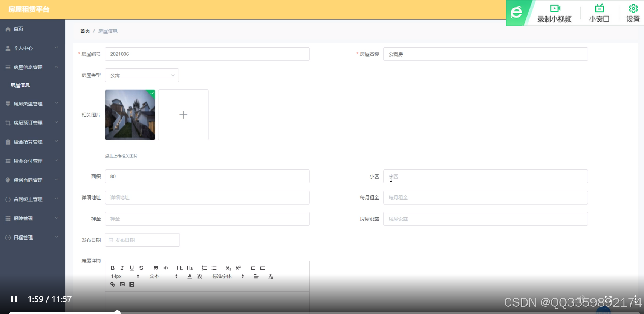
Task: Expand 日程管理 sidebar menu
Action: (32, 237)
